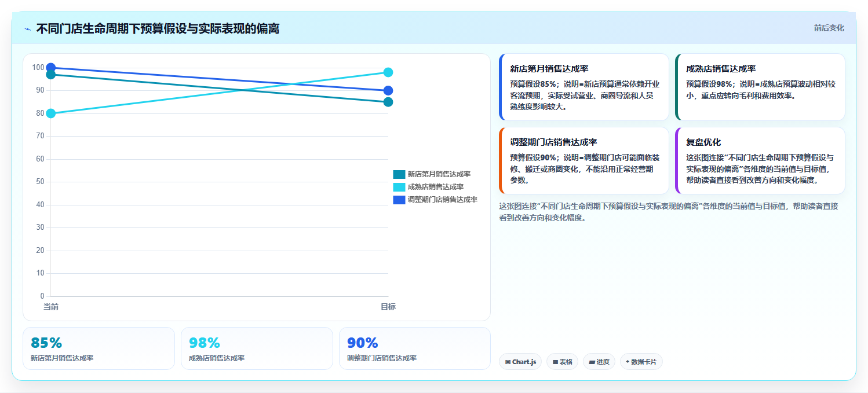
Task: Click the 预算假设85% description text
Action: [585, 96]
